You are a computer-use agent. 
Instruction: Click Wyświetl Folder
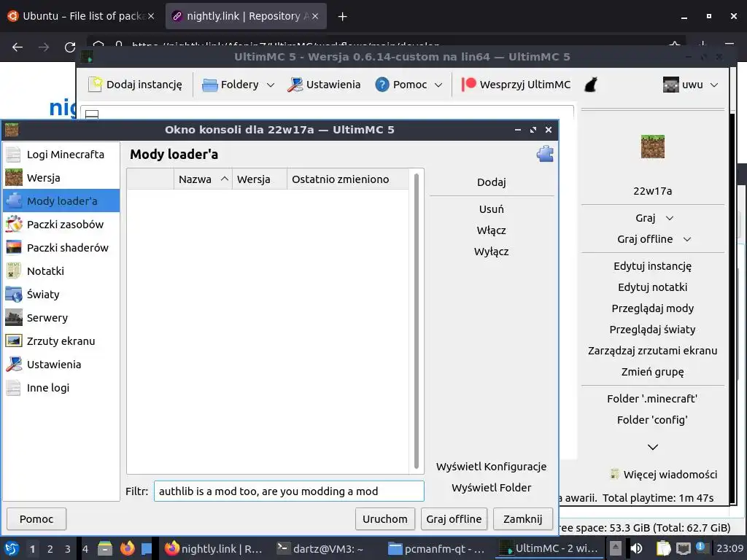click(x=491, y=488)
